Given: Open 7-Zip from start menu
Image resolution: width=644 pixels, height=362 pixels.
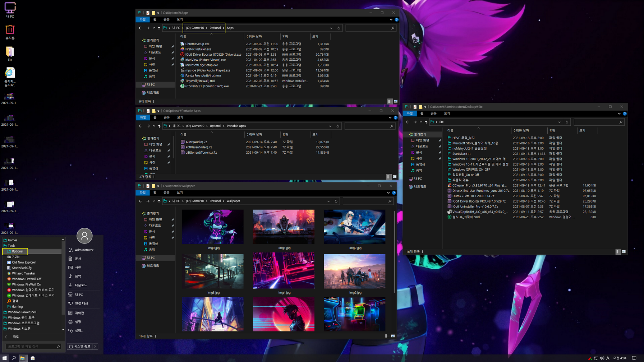Looking at the screenshot, I should click(16, 257).
